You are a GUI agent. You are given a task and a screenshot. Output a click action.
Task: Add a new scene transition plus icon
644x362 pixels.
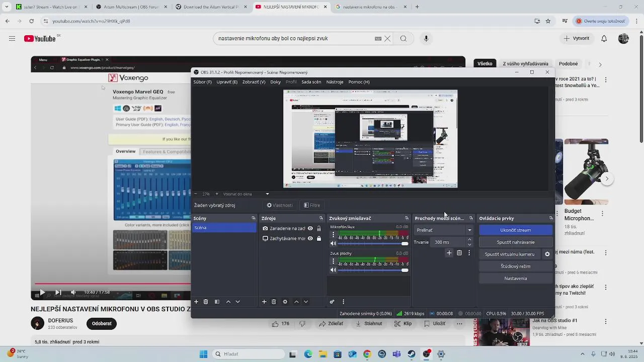click(449, 253)
